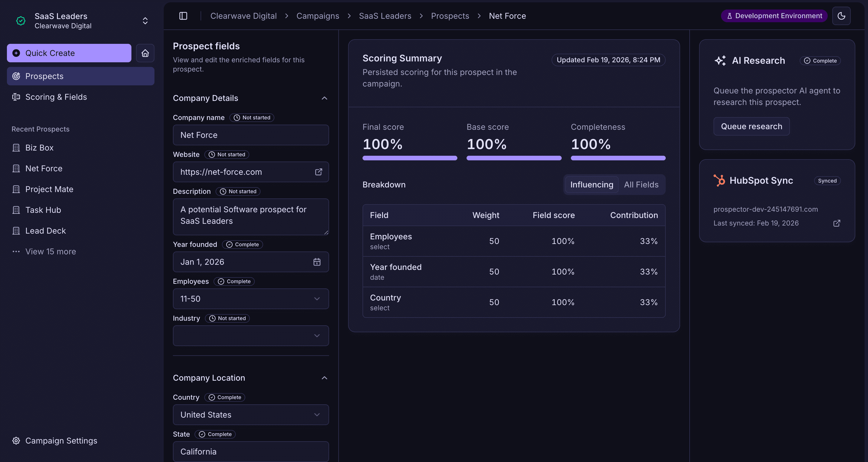Click the home icon beside Quick Create
The image size is (868, 462).
145,53
